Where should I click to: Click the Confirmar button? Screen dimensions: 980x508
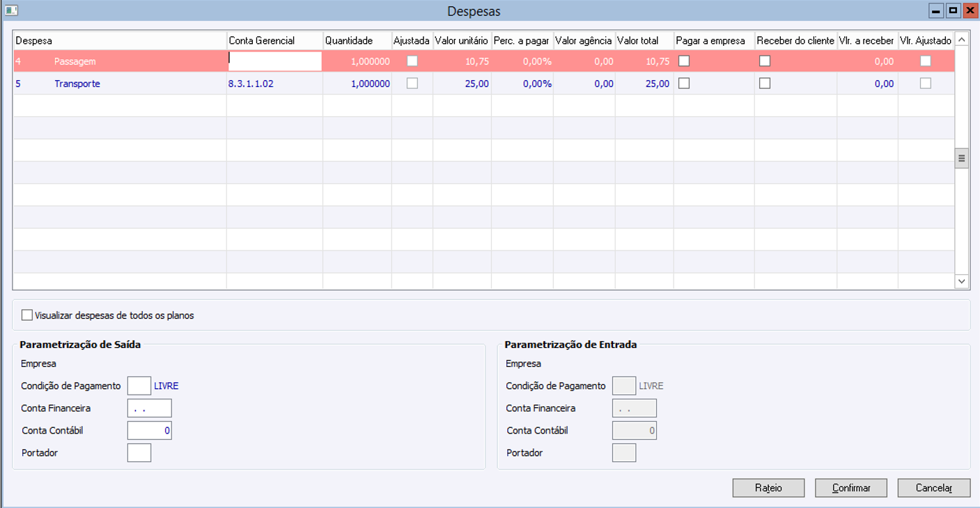click(x=851, y=488)
